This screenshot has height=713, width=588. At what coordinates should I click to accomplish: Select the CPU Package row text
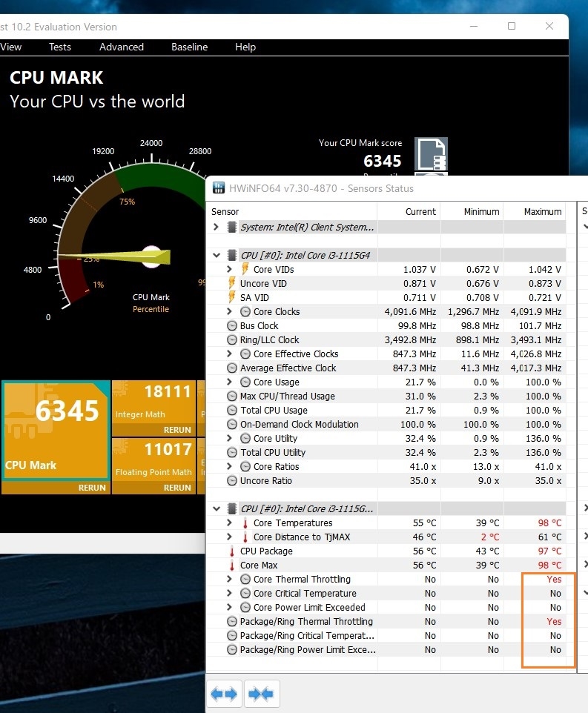tap(266, 551)
